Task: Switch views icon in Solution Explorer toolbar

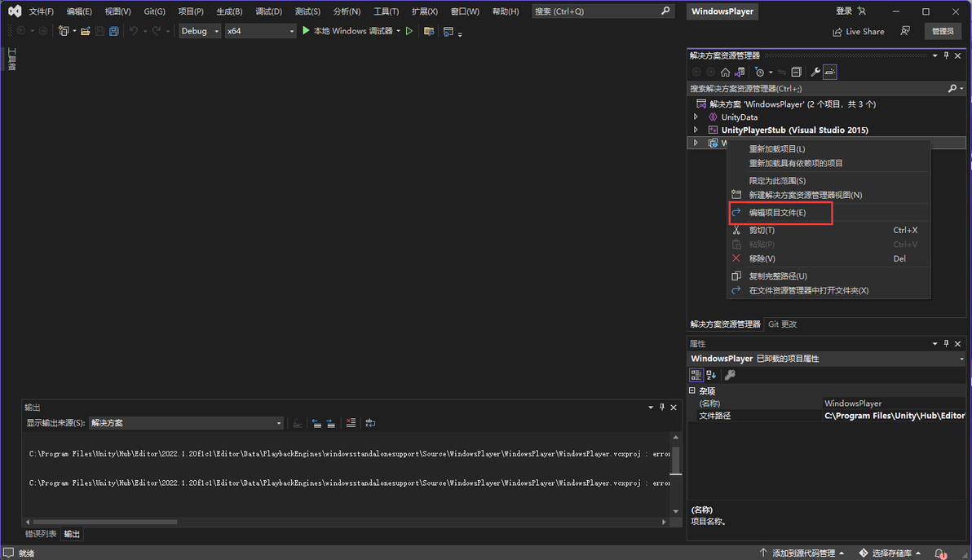Action: point(740,72)
